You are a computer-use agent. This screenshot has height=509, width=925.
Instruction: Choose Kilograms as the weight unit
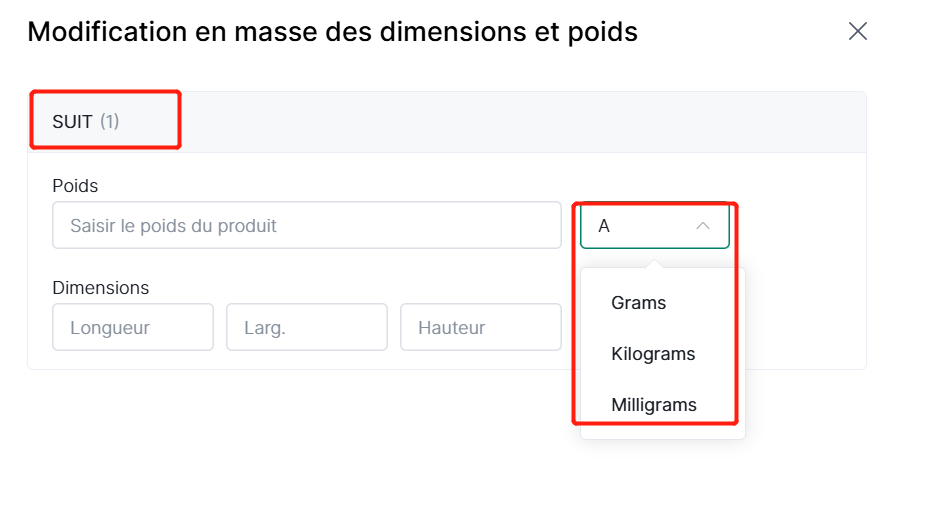[653, 354]
